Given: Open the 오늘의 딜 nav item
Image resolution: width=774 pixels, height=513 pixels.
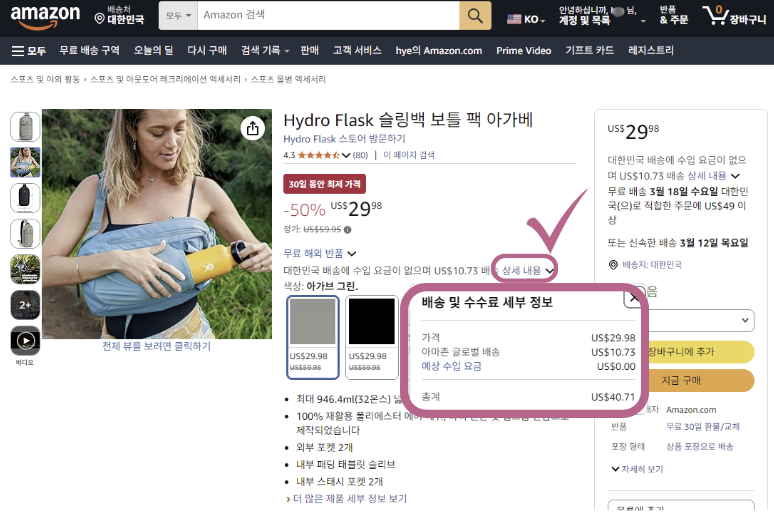Looking at the screenshot, I should click(154, 50).
